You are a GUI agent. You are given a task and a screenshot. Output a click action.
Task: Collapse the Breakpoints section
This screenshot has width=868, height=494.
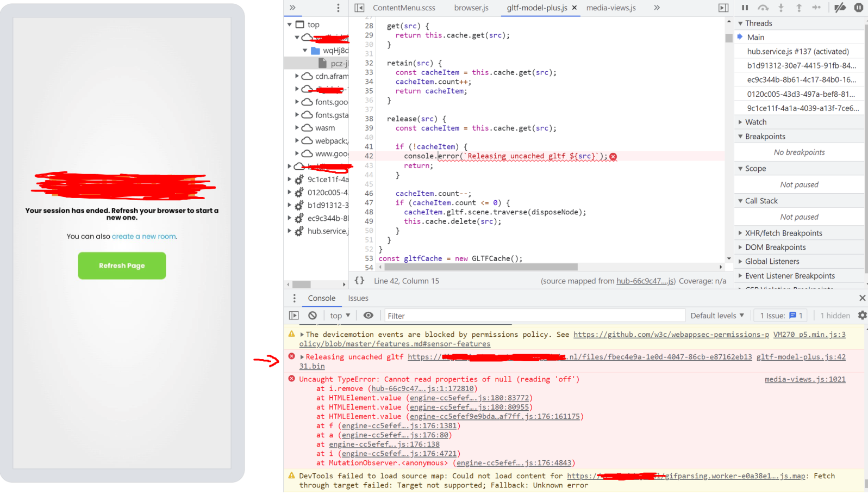[x=740, y=137]
